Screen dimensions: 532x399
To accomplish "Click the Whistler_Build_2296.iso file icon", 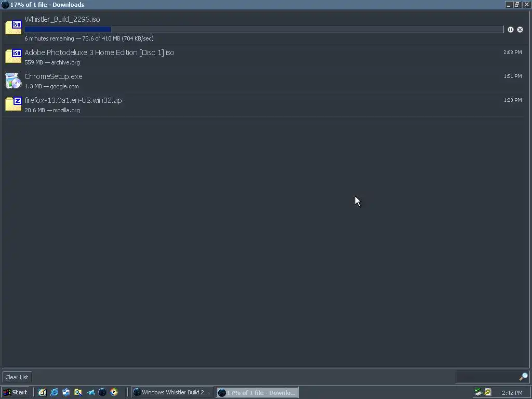I will pyautogui.click(x=13, y=28).
